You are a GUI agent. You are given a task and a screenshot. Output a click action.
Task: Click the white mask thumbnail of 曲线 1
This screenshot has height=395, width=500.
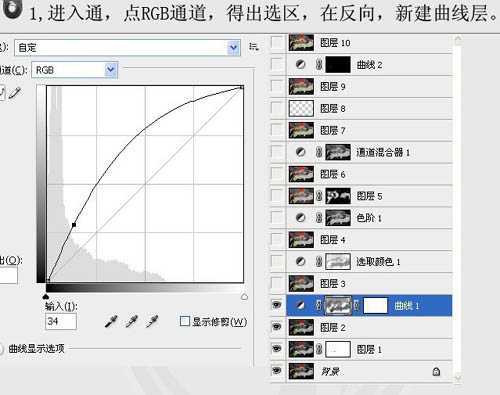pos(375,305)
